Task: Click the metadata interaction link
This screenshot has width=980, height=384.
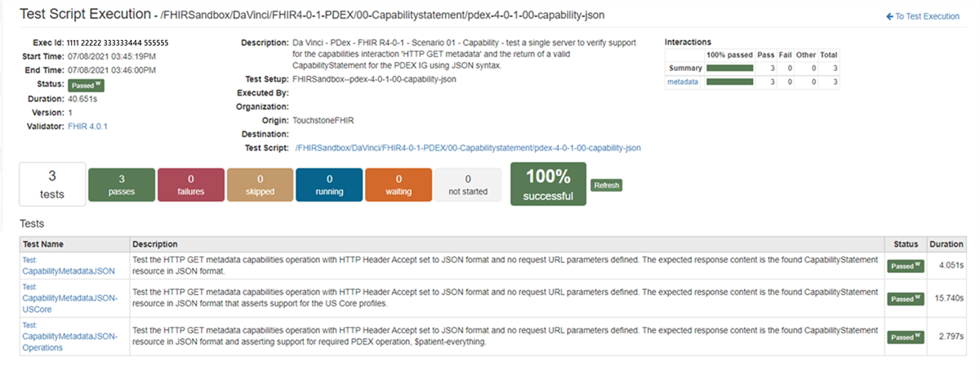Action: pyautogui.click(x=683, y=83)
